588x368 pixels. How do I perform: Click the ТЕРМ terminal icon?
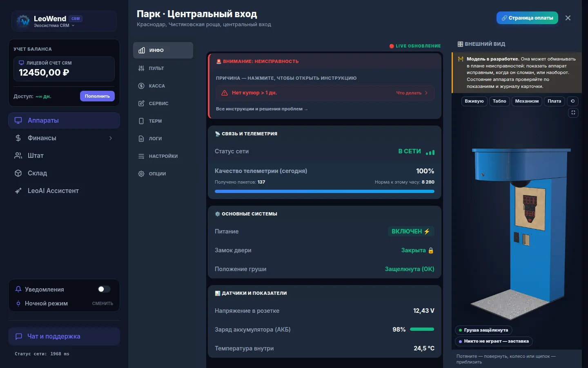[141, 121]
